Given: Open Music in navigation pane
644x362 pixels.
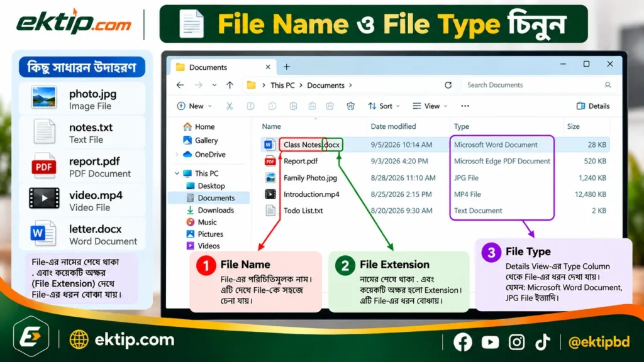Looking at the screenshot, I should pyautogui.click(x=201, y=222).
